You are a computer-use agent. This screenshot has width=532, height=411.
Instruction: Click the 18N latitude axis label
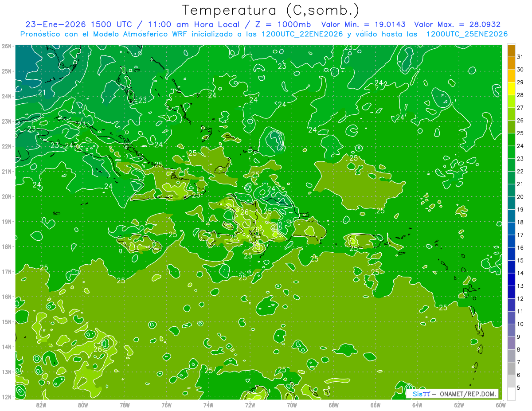point(7,247)
